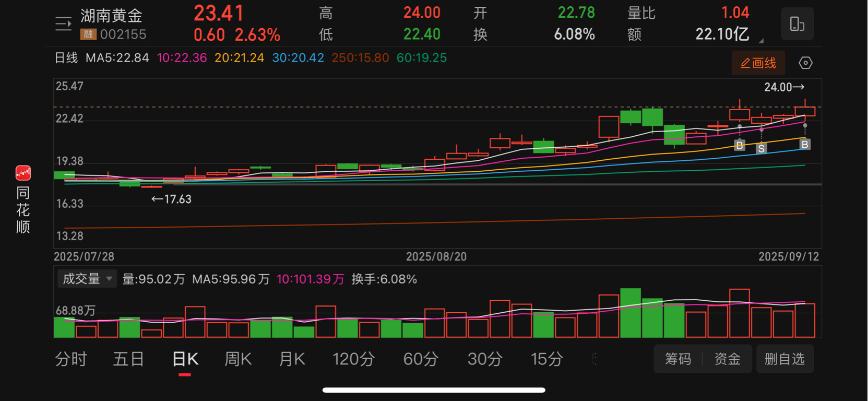
Task: Switch to 120分 tab
Action: (x=354, y=359)
